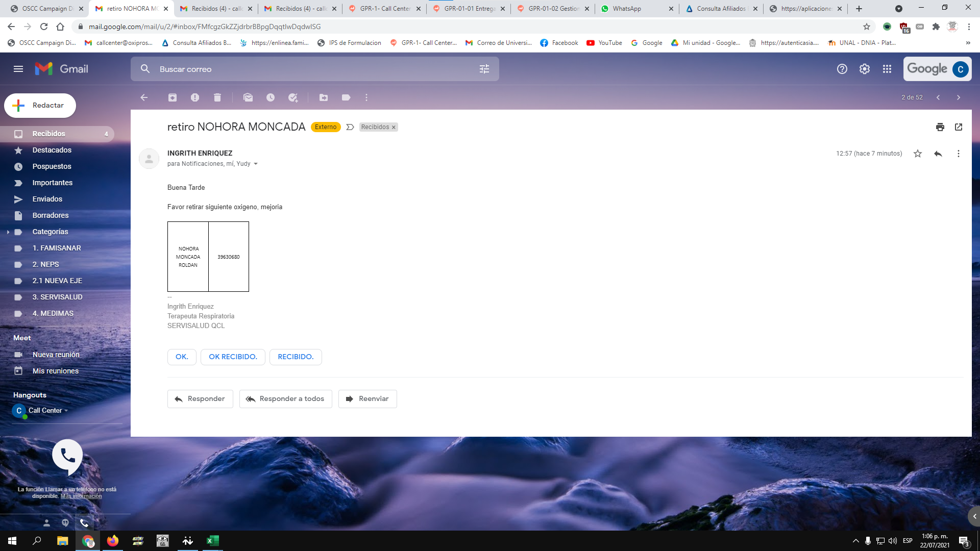Screen dimensions: 980x551
Task: Open the toolbar more options menu
Action: click(x=366, y=97)
